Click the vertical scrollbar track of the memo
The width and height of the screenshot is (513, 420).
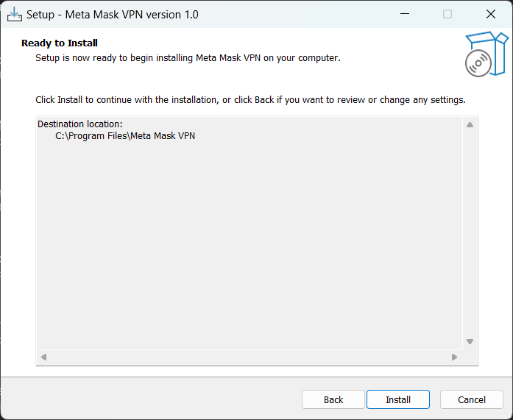pyautogui.click(x=470, y=233)
